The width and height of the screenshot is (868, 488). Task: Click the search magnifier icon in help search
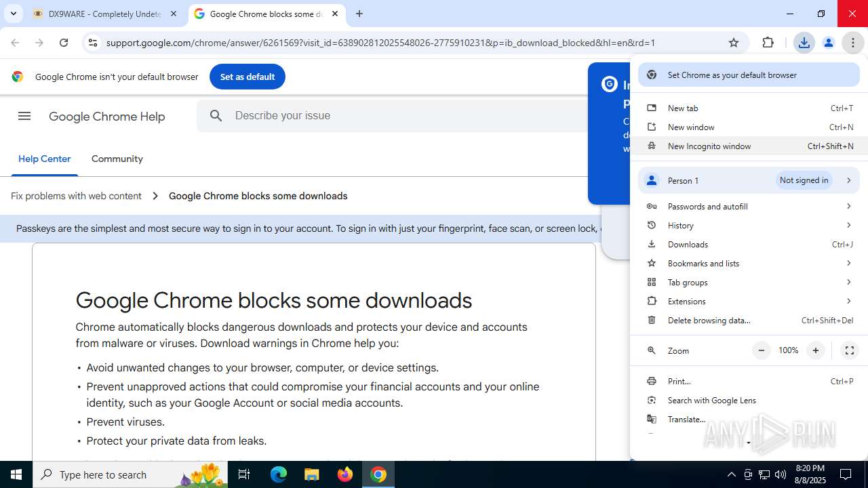216,116
